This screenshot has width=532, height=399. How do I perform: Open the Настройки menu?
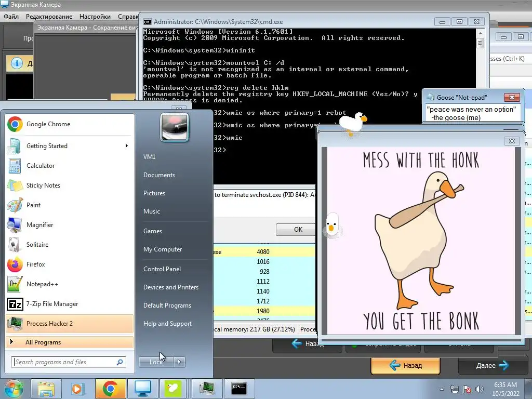pyautogui.click(x=95, y=17)
